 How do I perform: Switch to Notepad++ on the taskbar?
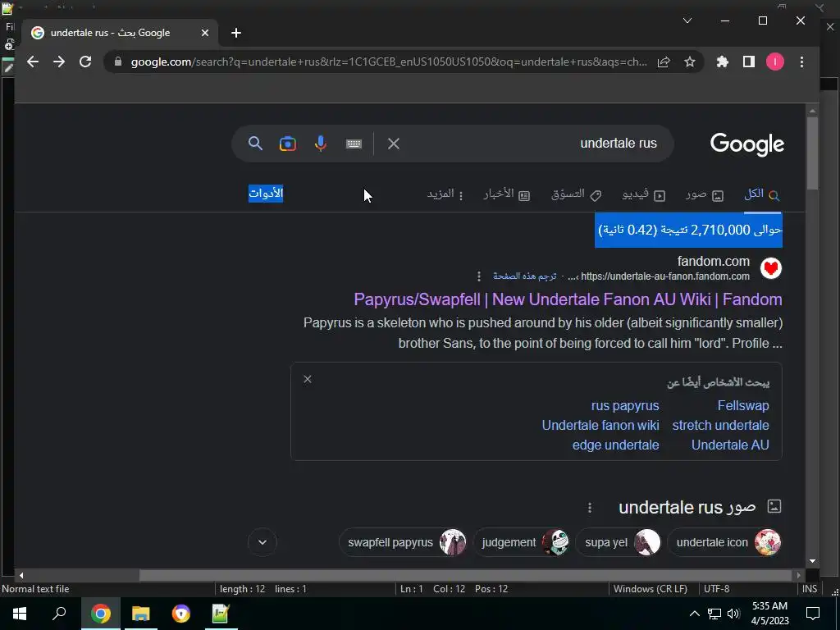(x=221, y=614)
